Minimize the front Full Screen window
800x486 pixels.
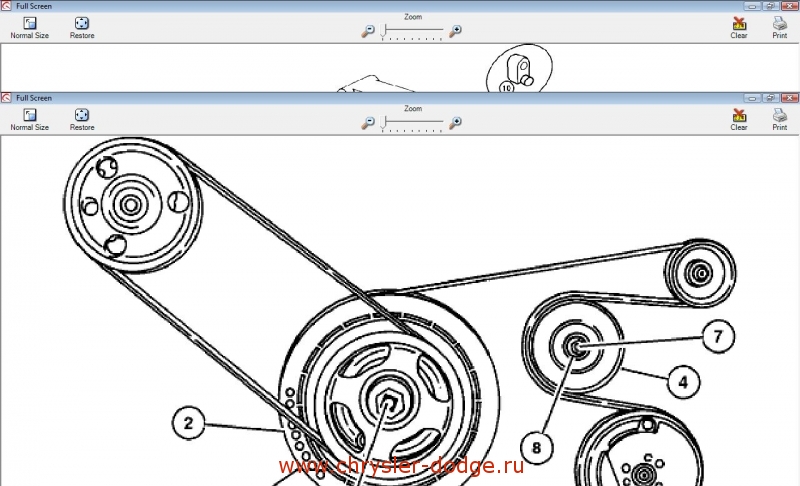(x=752, y=98)
